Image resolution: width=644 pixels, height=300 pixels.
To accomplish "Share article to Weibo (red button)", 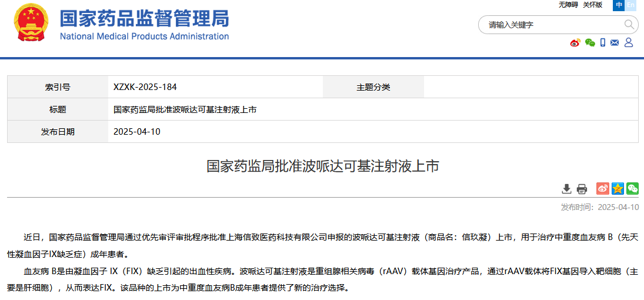I will click(x=603, y=189).
